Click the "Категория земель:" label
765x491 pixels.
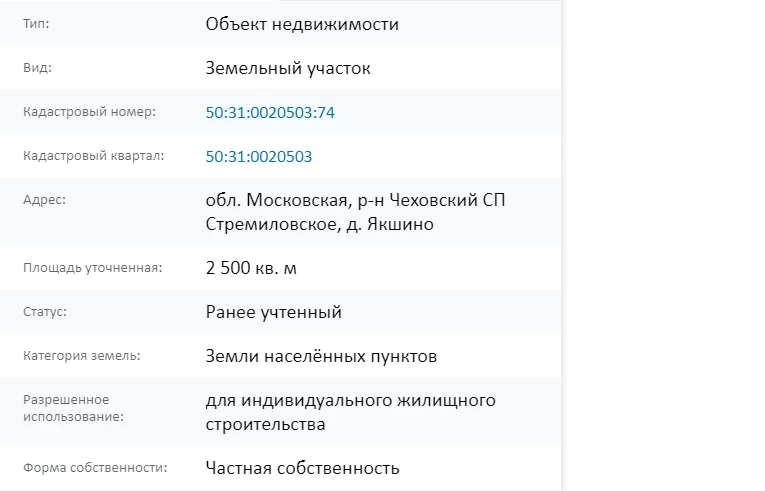pyautogui.click(x=82, y=356)
